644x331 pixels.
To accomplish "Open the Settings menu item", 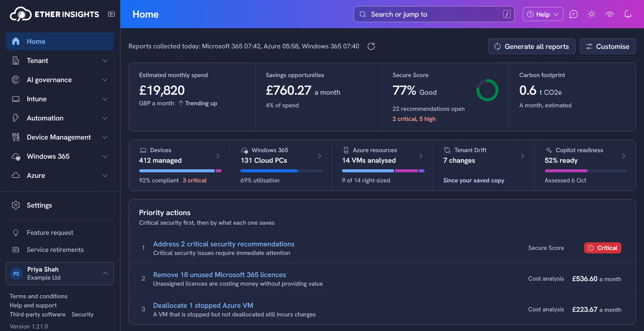I will (x=60, y=205).
